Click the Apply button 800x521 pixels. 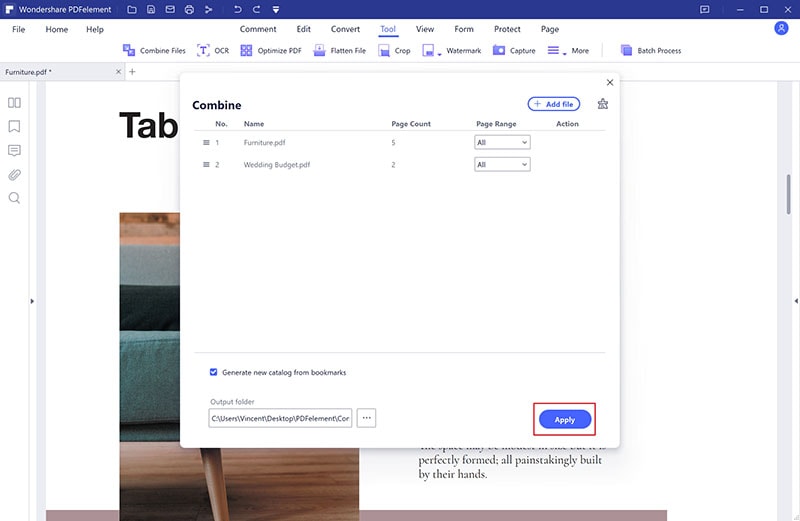(x=565, y=419)
